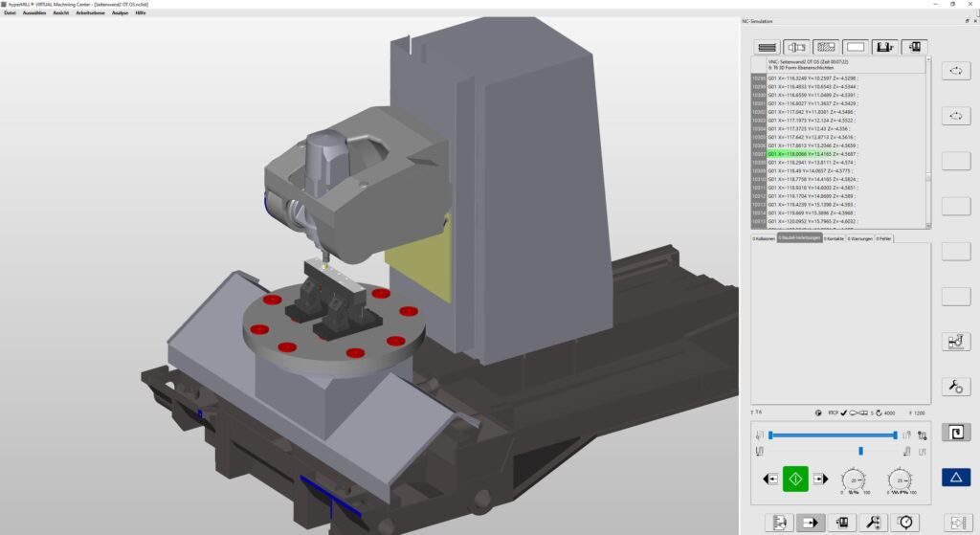Viewport: 980px width, 535px height.
Task: Toggle the spiral mode button on right sidebar
Action: point(956,432)
